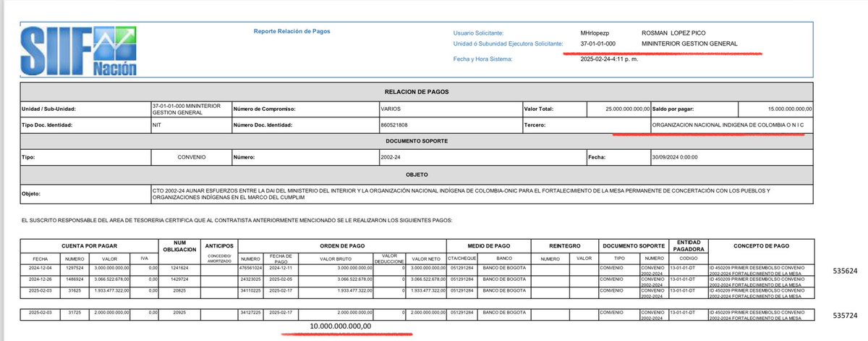Click the 'Tercero:' label
The width and height of the screenshot is (868, 341).
(535, 125)
